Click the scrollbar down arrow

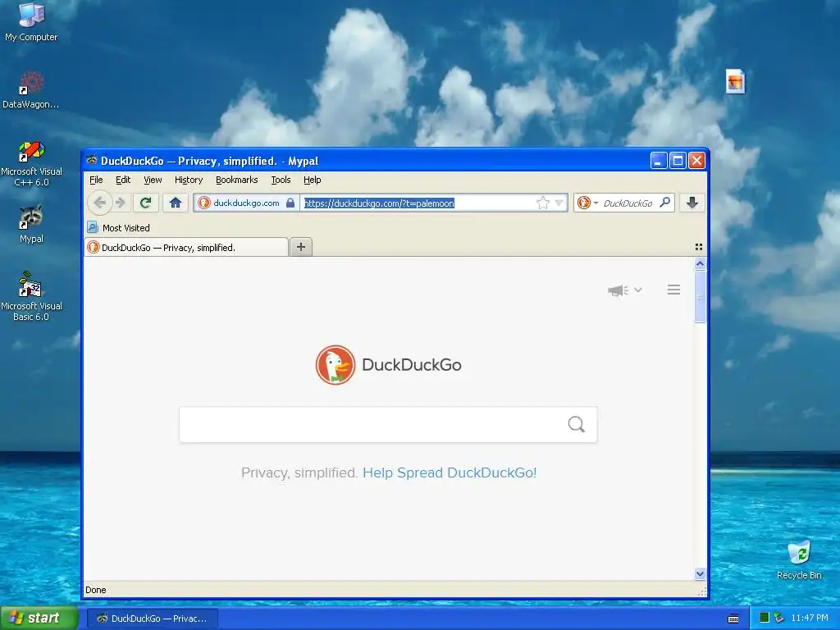700,573
